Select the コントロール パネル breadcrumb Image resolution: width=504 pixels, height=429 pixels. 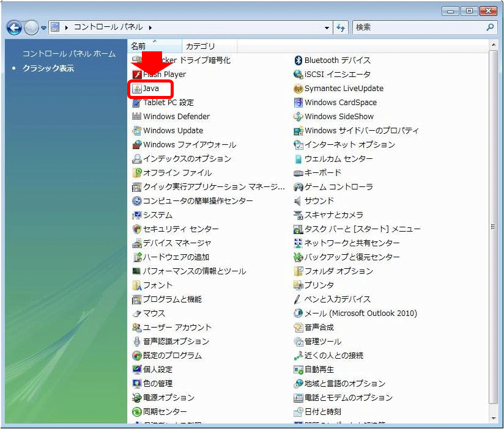click(108, 28)
